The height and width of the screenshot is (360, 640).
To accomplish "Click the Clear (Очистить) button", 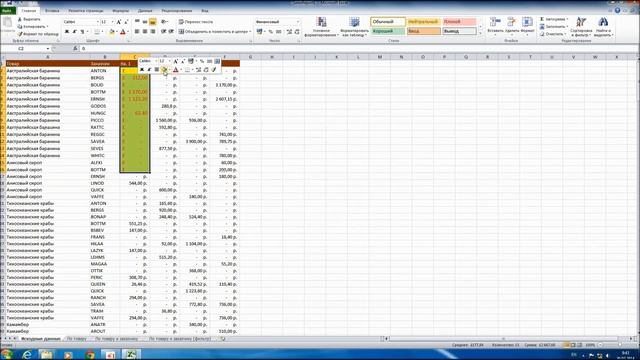I will click(553, 34).
